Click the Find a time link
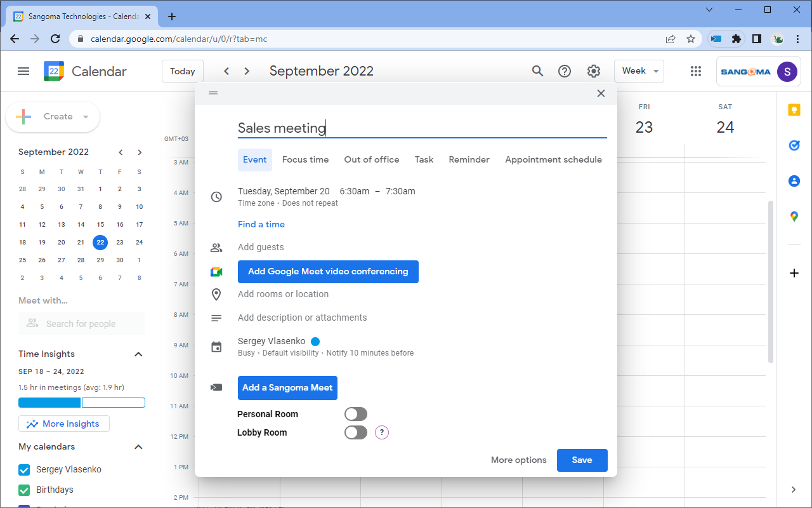Screen dimensions: 812x508 [261, 225]
